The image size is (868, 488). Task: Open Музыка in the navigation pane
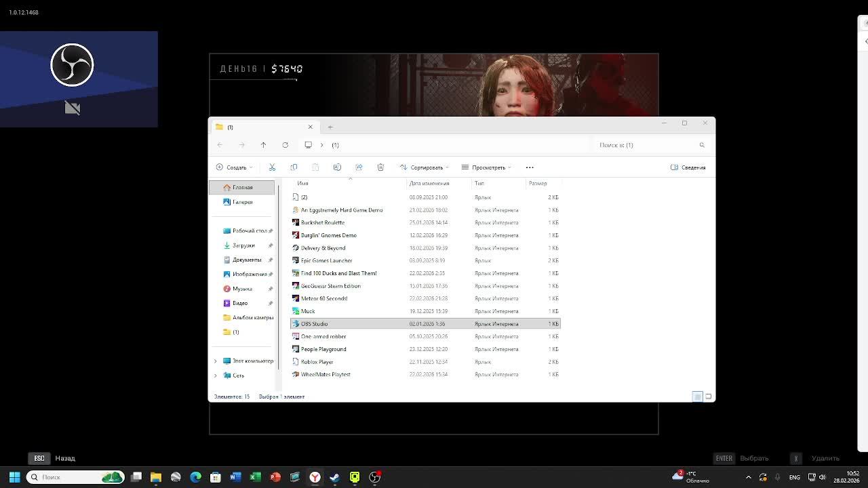point(242,289)
